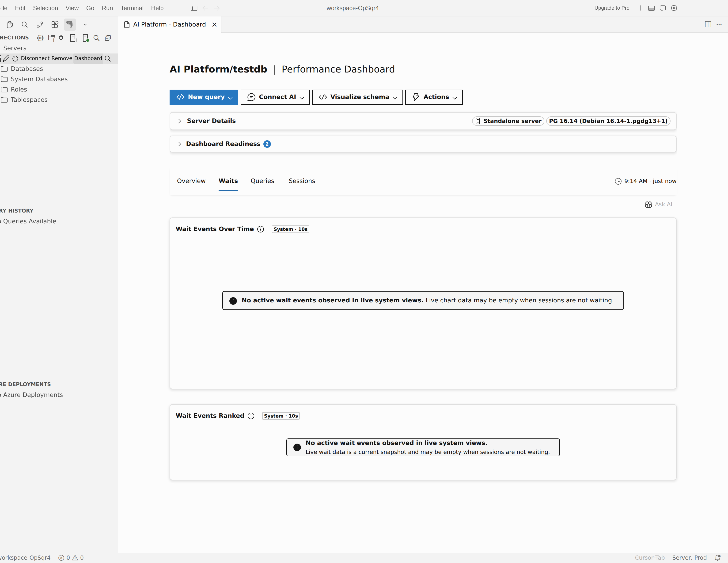Open the settings gear in title bar
This screenshot has width=728, height=563.
tap(674, 8)
